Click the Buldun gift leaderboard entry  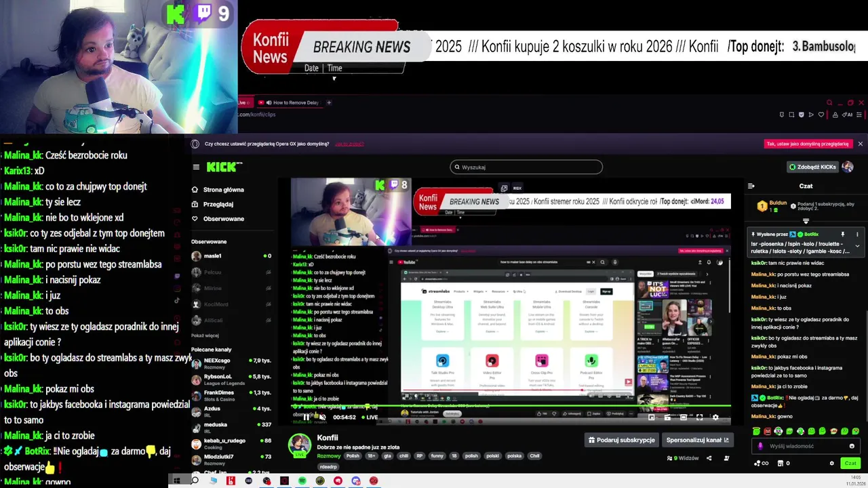pyautogui.click(x=772, y=205)
